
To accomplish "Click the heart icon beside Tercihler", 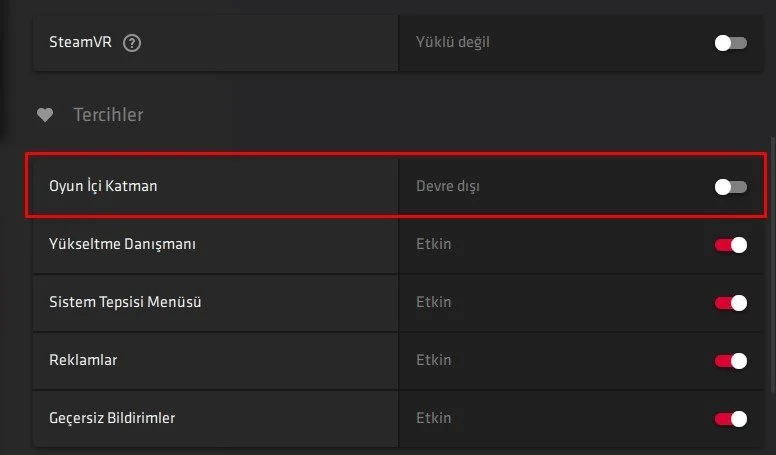I will click(44, 115).
